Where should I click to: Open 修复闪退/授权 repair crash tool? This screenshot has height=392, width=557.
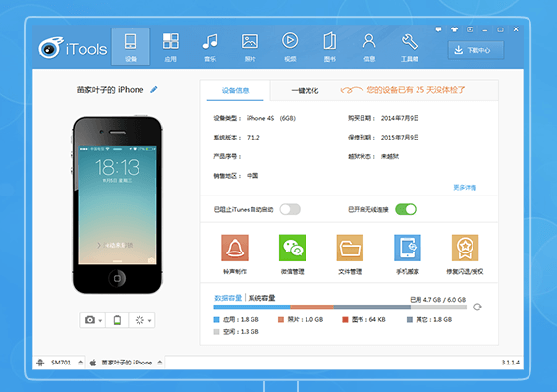pyautogui.click(x=465, y=253)
